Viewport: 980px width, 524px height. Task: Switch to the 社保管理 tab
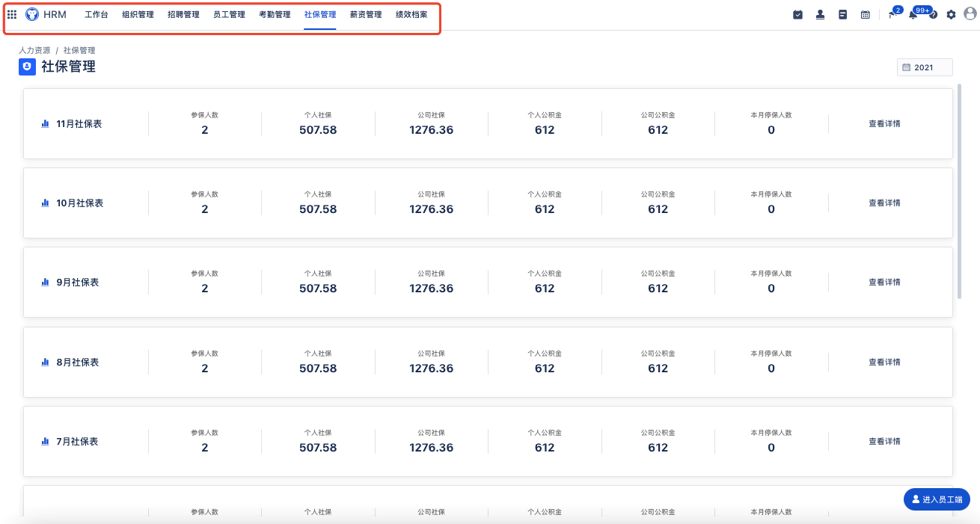[x=320, y=14]
